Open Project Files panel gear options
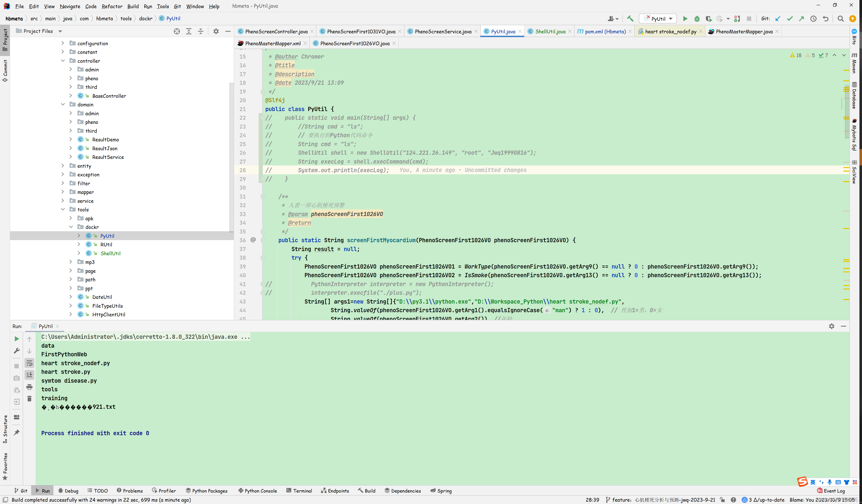This screenshot has width=862, height=504. [x=216, y=31]
